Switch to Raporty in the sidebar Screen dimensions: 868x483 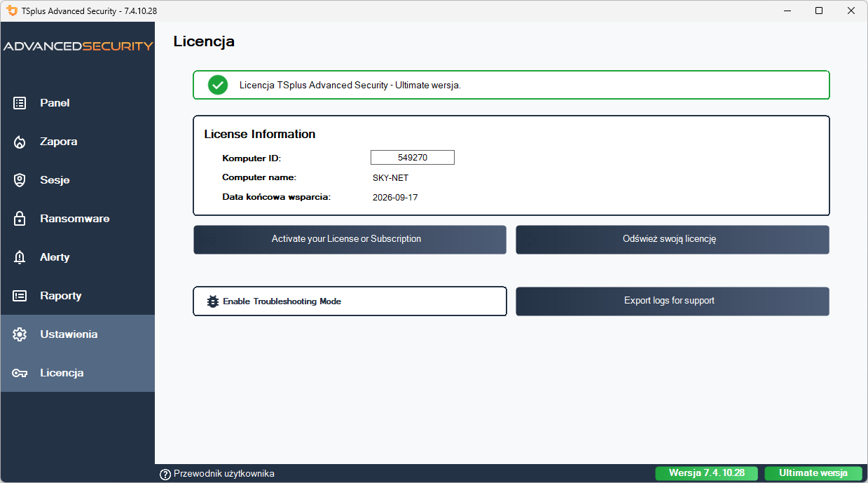[x=78, y=296]
